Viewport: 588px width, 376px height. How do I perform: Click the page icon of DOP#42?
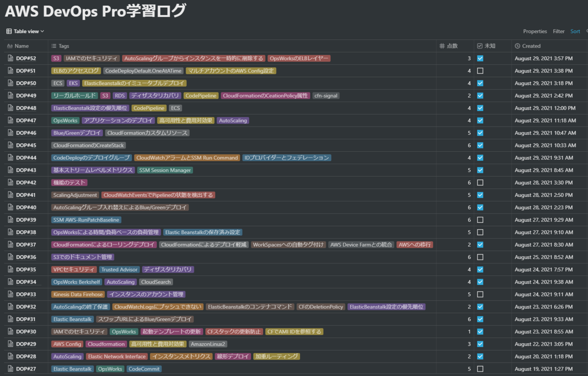click(x=10, y=183)
